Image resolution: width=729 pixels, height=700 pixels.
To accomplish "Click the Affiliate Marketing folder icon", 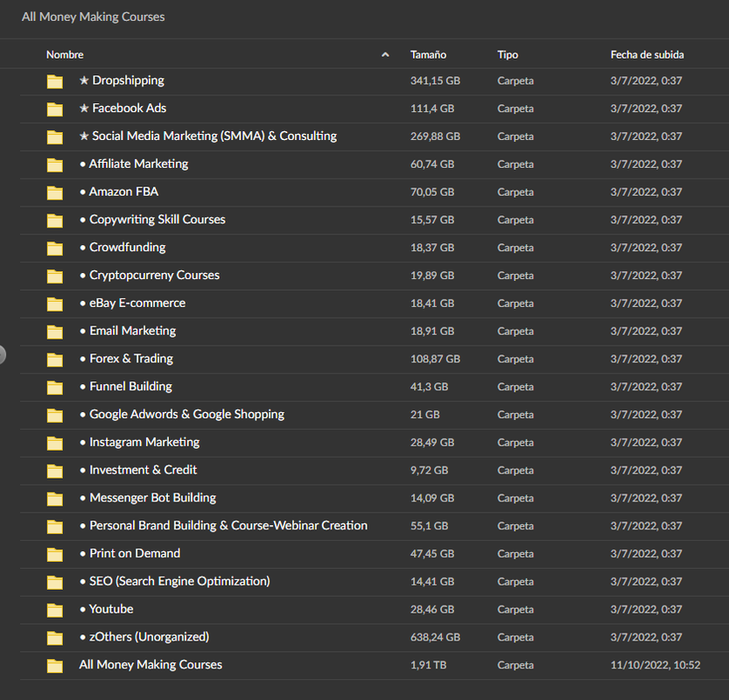I will click(55, 165).
